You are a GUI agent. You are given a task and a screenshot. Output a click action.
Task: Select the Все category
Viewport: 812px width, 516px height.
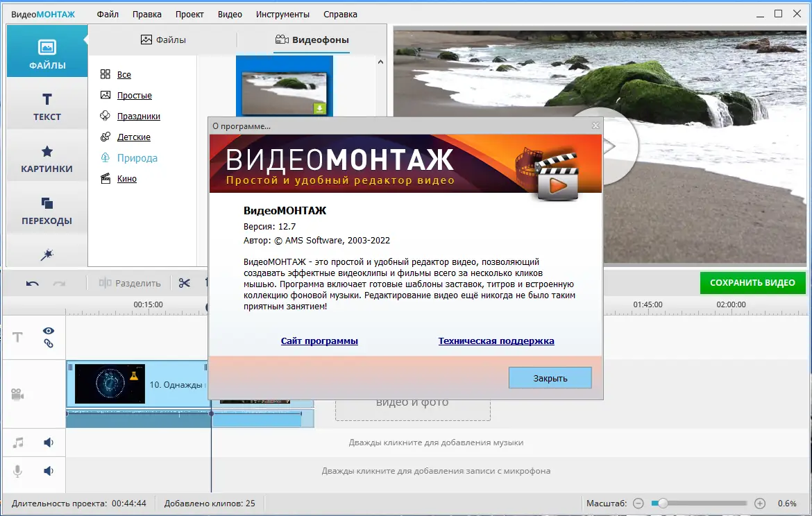click(x=124, y=74)
